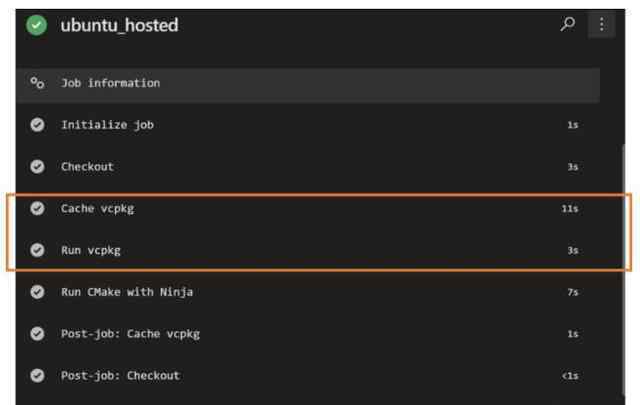Viewport: 640px width, 405px height.
Task: Click the checkmark beside Run CMake with Ninja
Action: pos(37,292)
